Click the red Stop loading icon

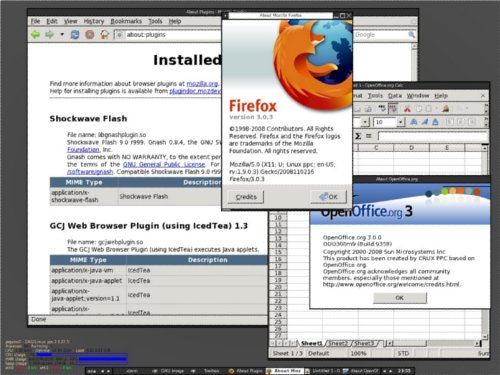tap(89, 35)
